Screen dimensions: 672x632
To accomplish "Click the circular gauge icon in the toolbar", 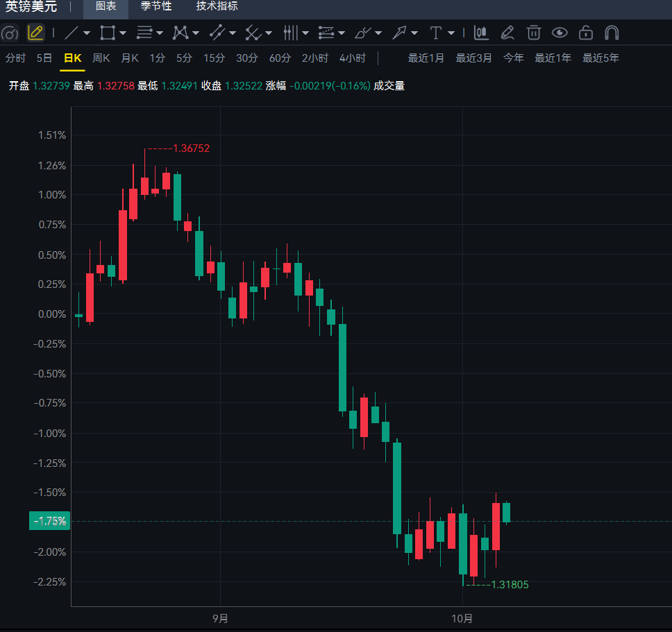I will tap(10, 33).
